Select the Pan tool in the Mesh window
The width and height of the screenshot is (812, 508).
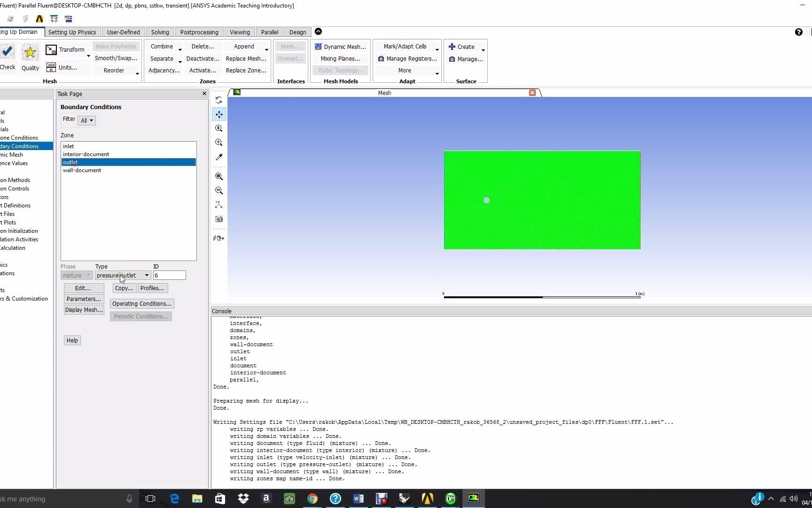[219, 114]
